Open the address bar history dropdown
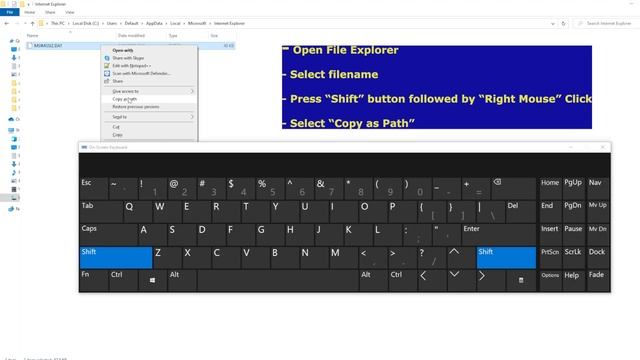 (553, 24)
